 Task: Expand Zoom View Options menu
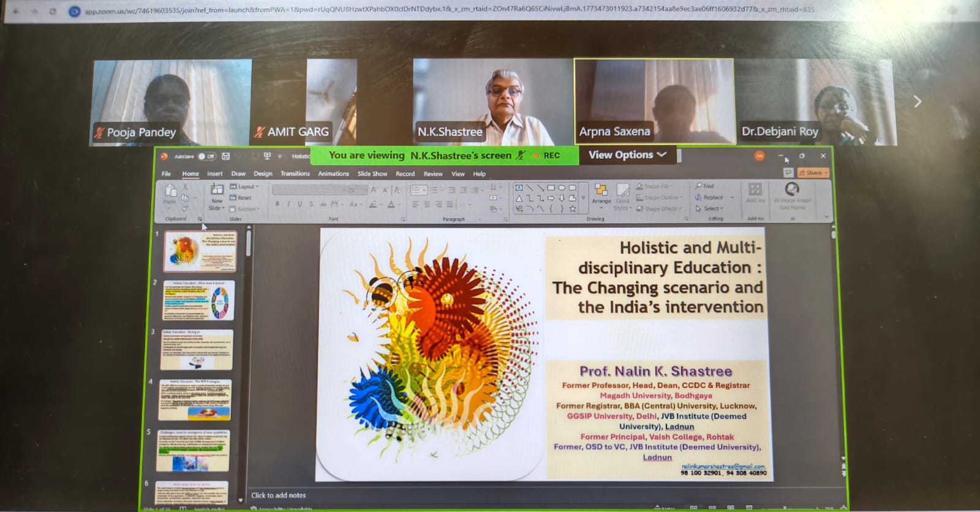[x=628, y=155]
